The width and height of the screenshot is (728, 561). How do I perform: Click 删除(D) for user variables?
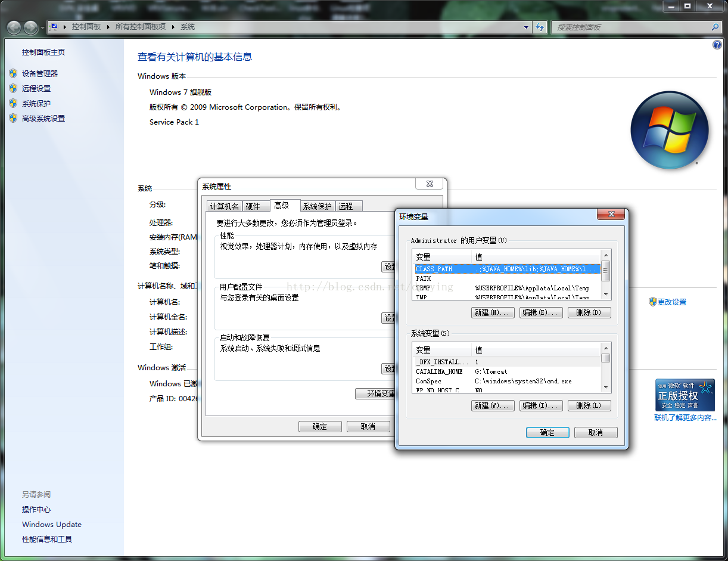tap(589, 312)
